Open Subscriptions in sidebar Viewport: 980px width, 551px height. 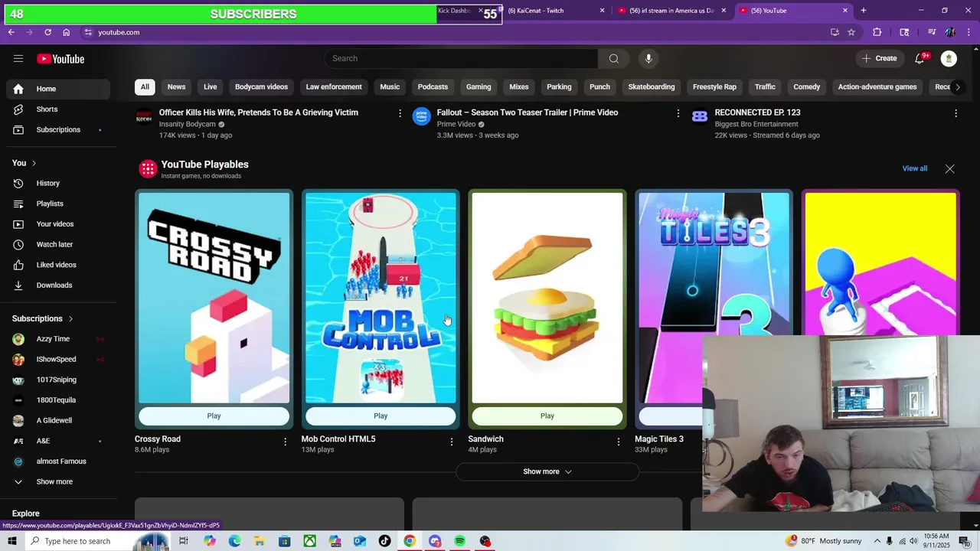(58, 130)
